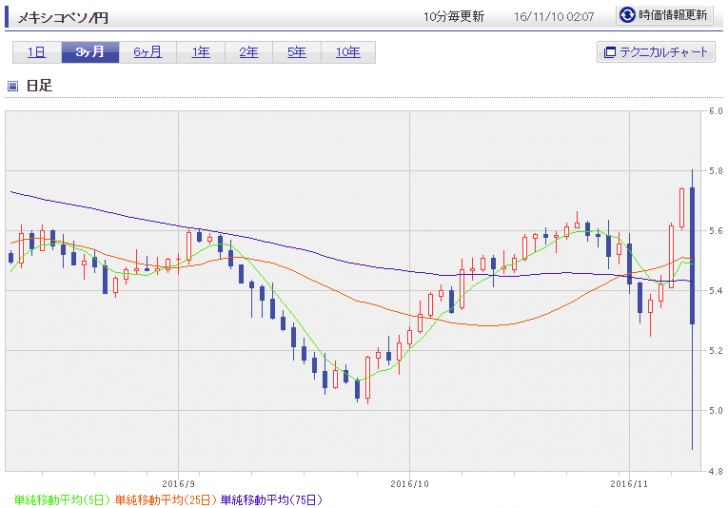Click the green 単純移動平均(5日) legend label

tap(62, 498)
